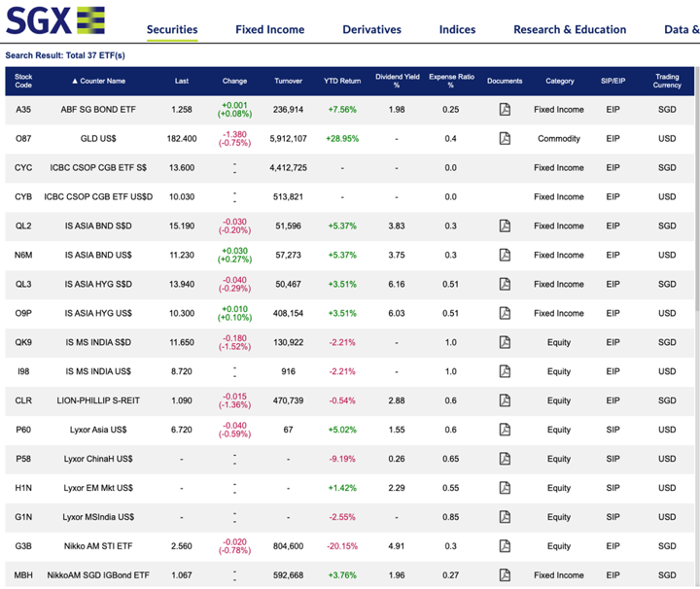Select the Securities navigation tab
Image resolution: width=700 pixels, height=589 pixels.
pos(172,29)
